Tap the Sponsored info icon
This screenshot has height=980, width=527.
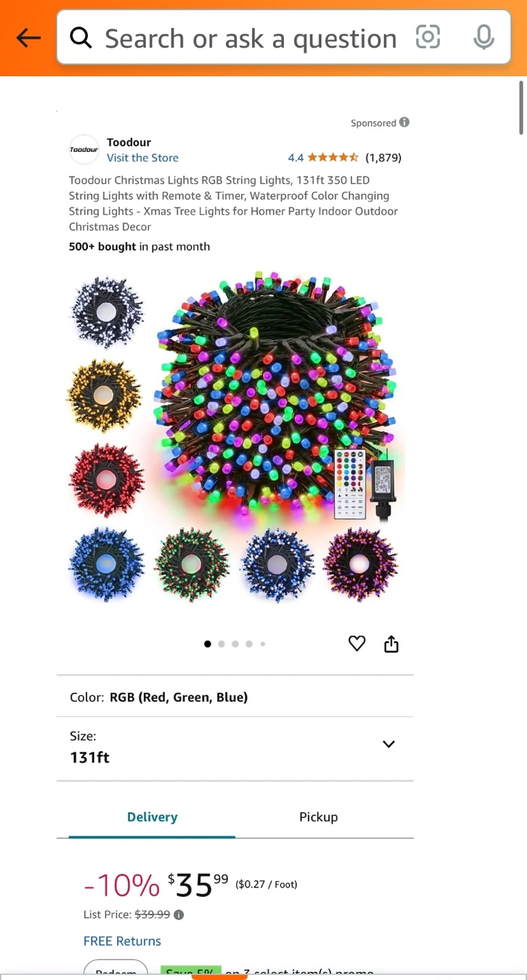tap(404, 122)
